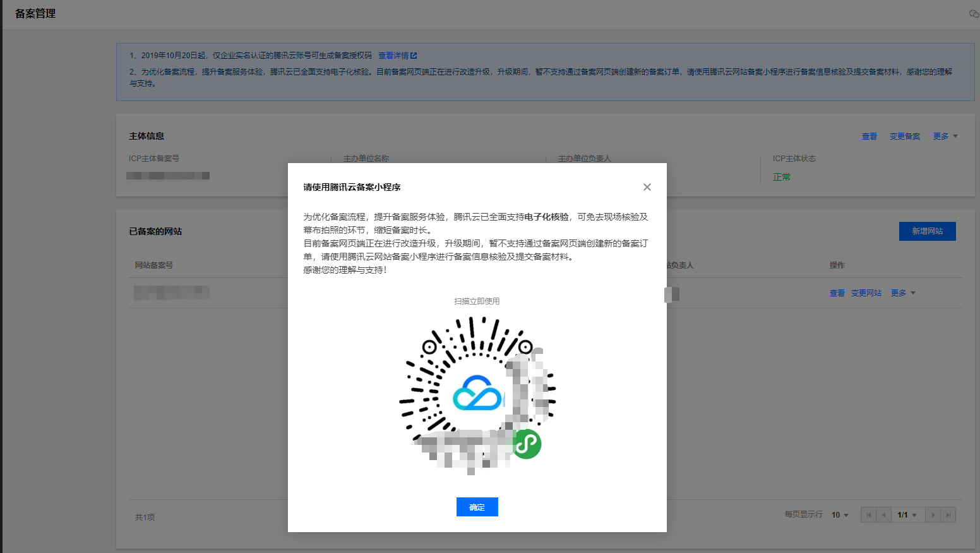The height and width of the screenshot is (553, 980).
Task: Click the 操作 column header
Action: 837,265
